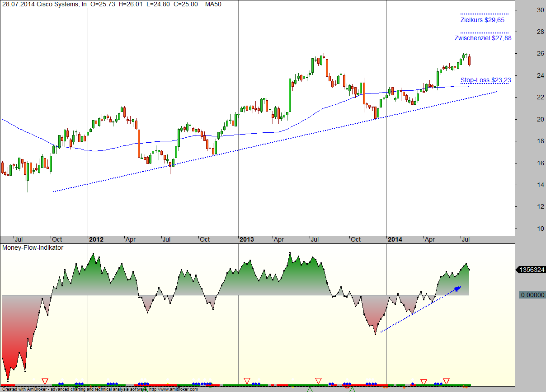Click the 2014 year label on time axis

[x=395, y=239]
